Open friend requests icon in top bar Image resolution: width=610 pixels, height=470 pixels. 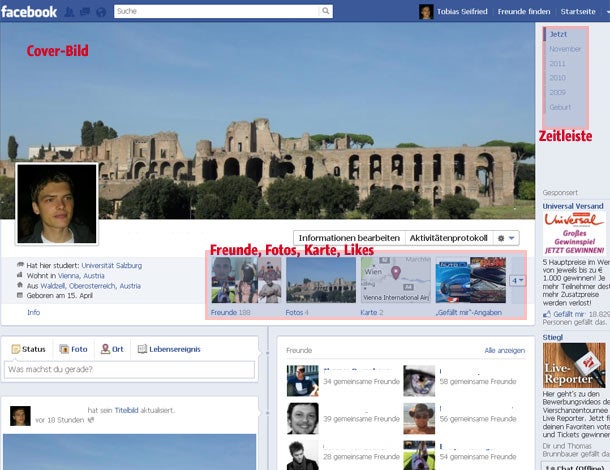pyautogui.click(x=69, y=12)
